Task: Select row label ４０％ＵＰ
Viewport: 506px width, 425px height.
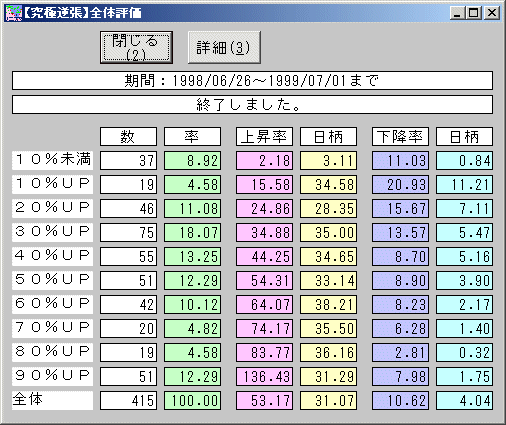Action: point(53,256)
